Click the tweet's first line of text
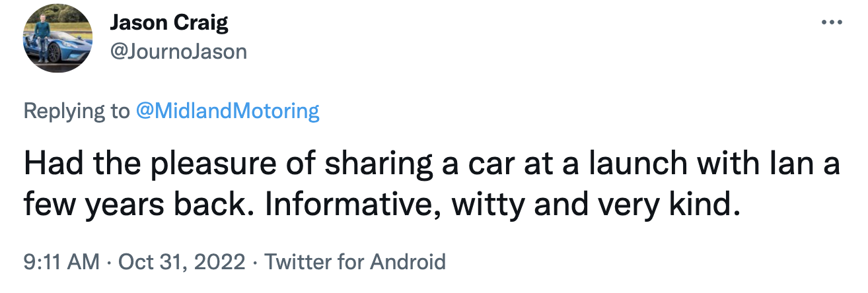The height and width of the screenshot is (293, 868). (x=429, y=165)
